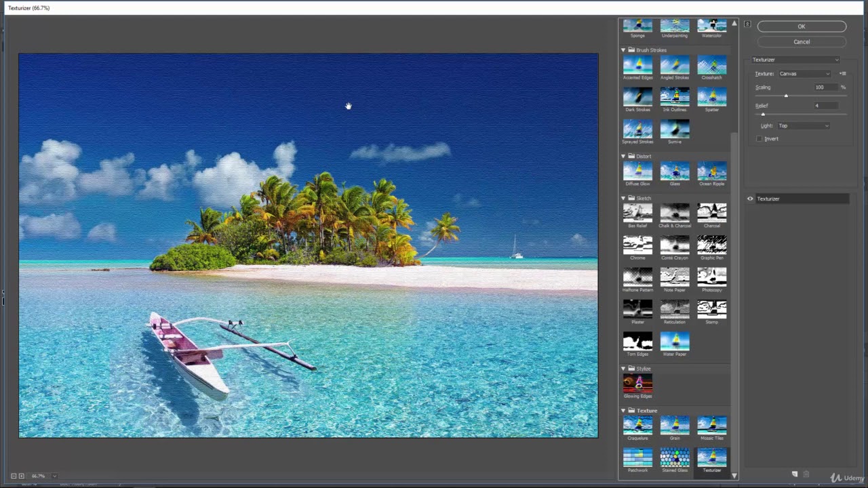Click the Relief value field

tap(826, 106)
